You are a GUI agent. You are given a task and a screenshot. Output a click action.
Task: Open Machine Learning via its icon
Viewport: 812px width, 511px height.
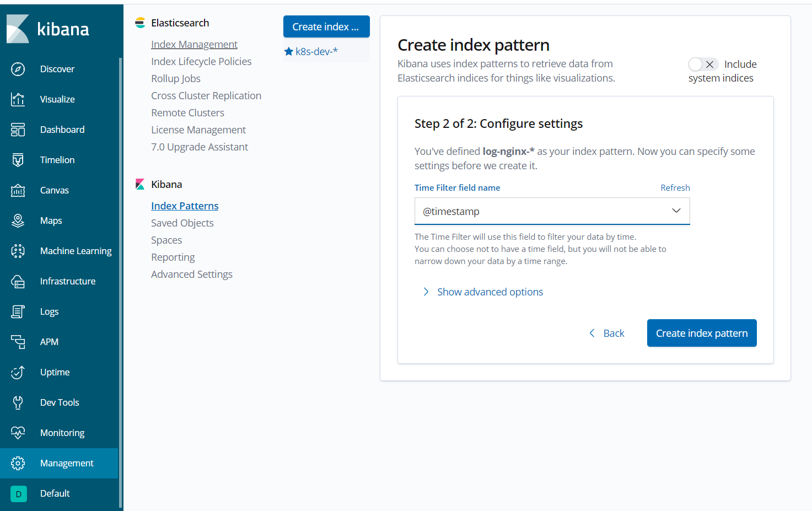click(x=18, y=251)
